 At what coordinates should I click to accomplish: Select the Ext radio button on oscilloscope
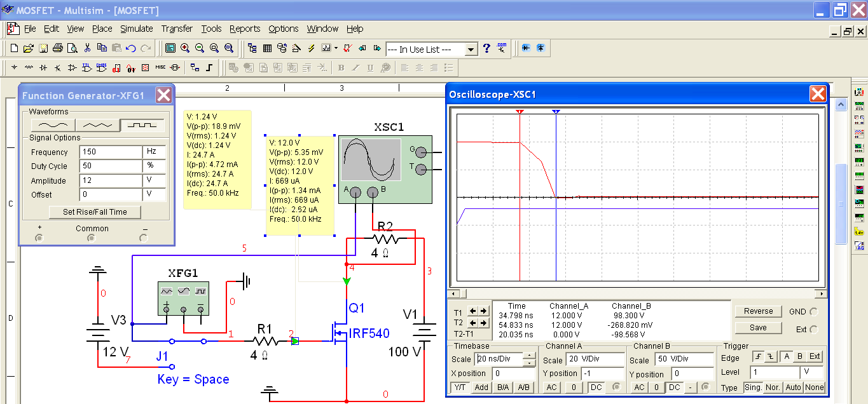[x=813, y=329]
